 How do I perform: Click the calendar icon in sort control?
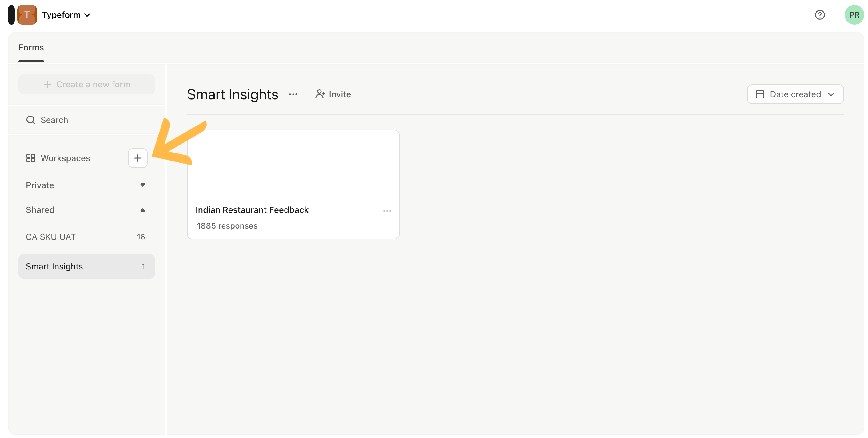759,94
